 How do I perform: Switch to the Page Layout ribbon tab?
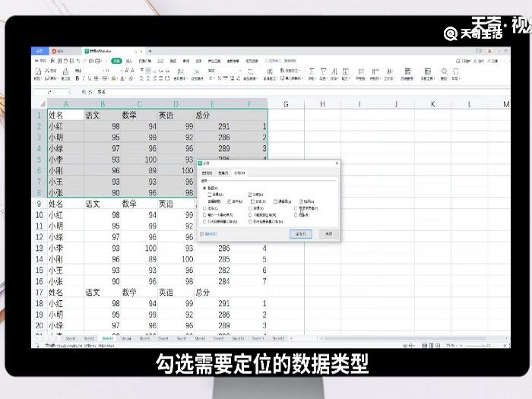[x=145, y=61]
